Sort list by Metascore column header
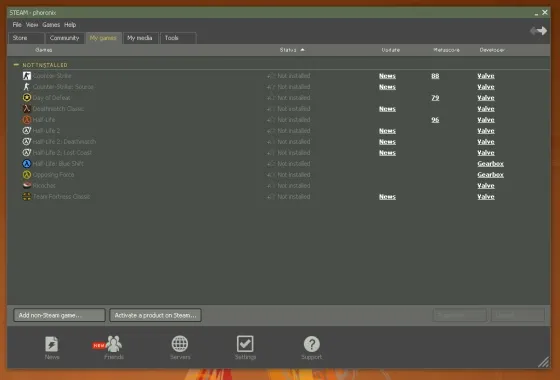This screenshot has height=380, width=560. click(x=446, y=50)
